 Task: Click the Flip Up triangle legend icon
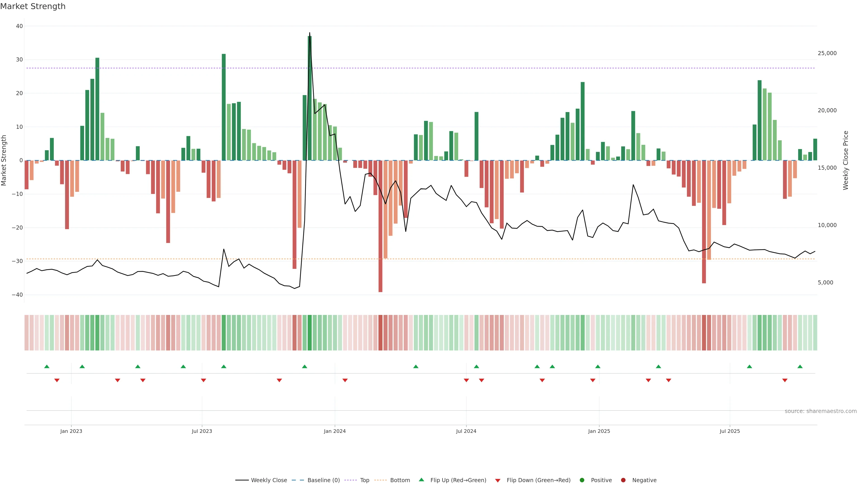pyautogui.click(x=421, y=480)
